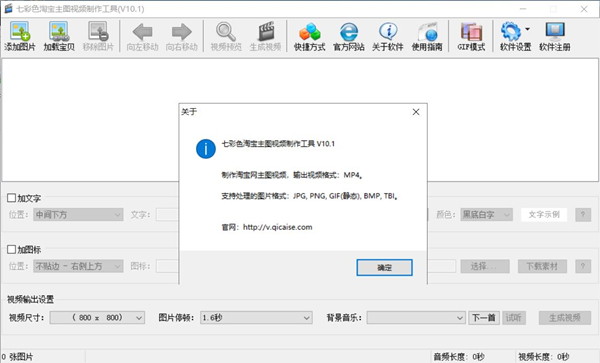
Task: Click the 生成视频 clapperboard toolbar icon
Action: coord(266,36)
